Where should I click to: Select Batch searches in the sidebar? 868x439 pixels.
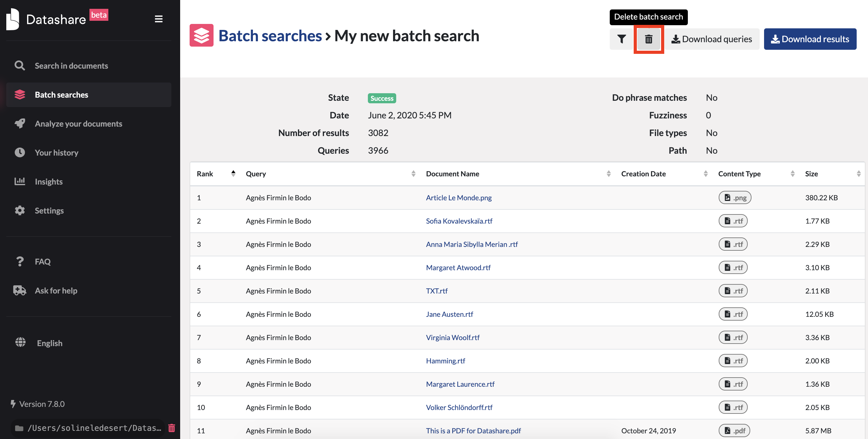[89, 95]
